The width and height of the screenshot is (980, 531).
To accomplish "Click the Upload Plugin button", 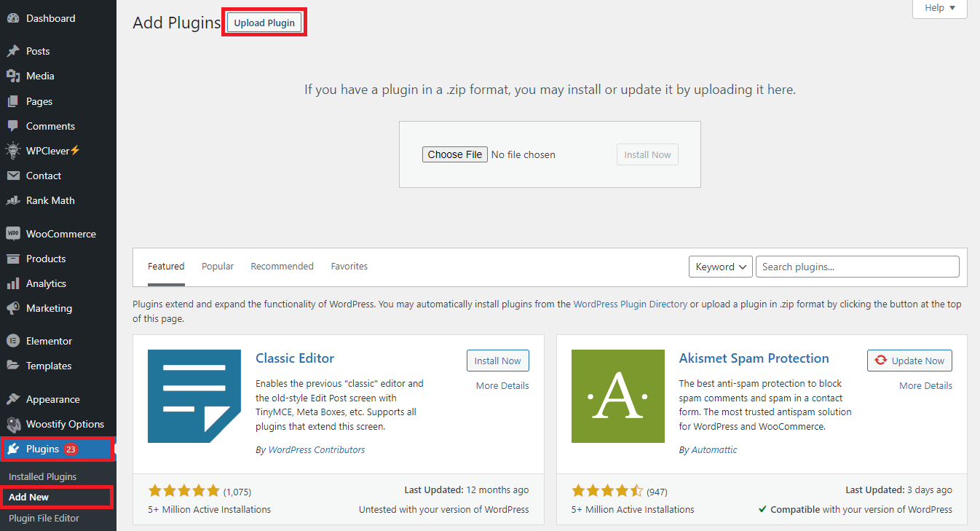I will click(264, 23).
